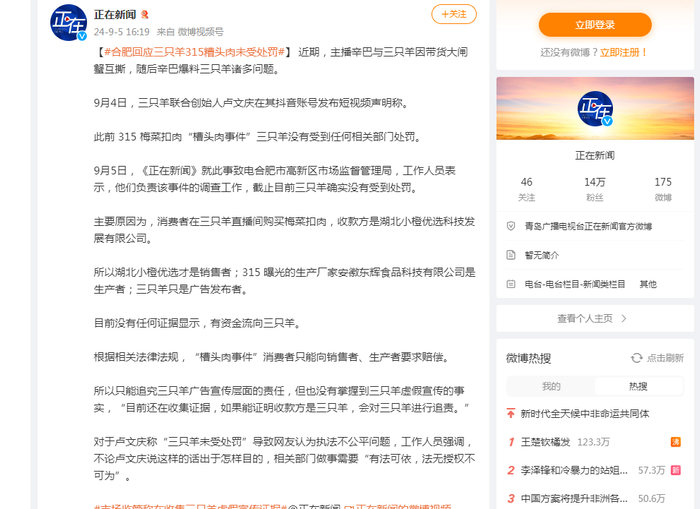Click the 微博热搜 panel title
This screenshot has width=700, height=509.
(x=528, y=358)
